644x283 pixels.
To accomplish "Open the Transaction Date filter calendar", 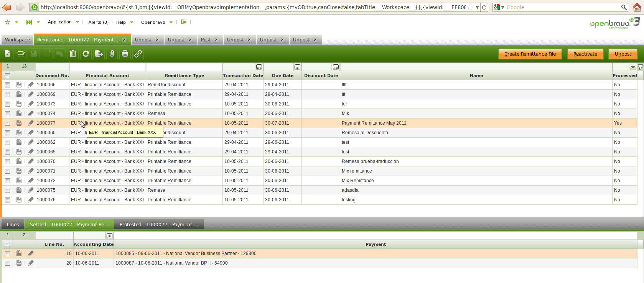I will [x=259, y=67].
